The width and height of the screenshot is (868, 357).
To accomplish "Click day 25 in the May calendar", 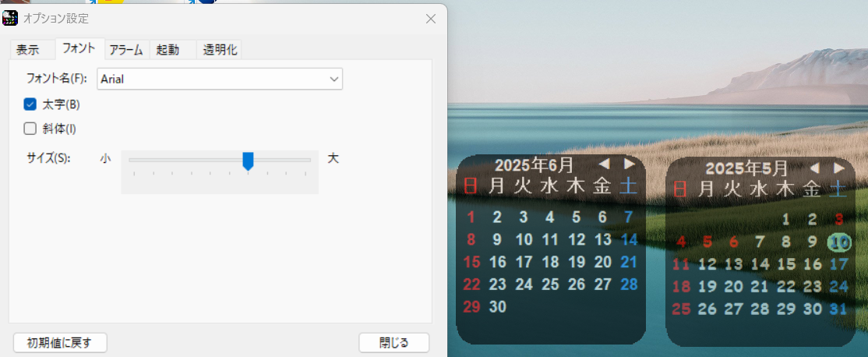I will pyautogui.click(x=681, y=309).
